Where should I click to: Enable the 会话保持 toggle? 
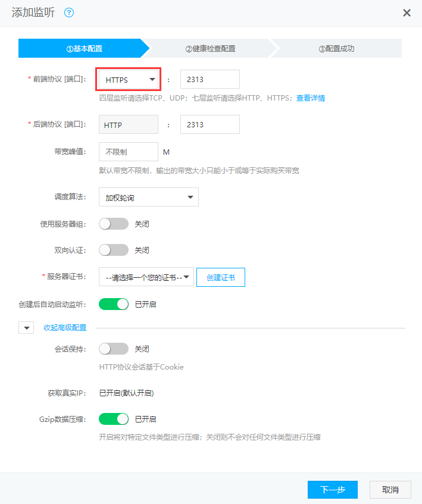(114, 349)
